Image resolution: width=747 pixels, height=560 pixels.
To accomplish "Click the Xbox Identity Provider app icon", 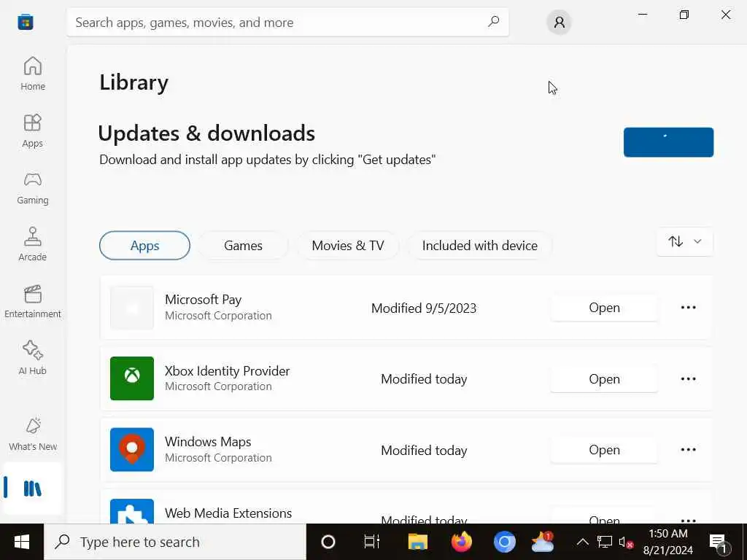I will tap(132, 378).
